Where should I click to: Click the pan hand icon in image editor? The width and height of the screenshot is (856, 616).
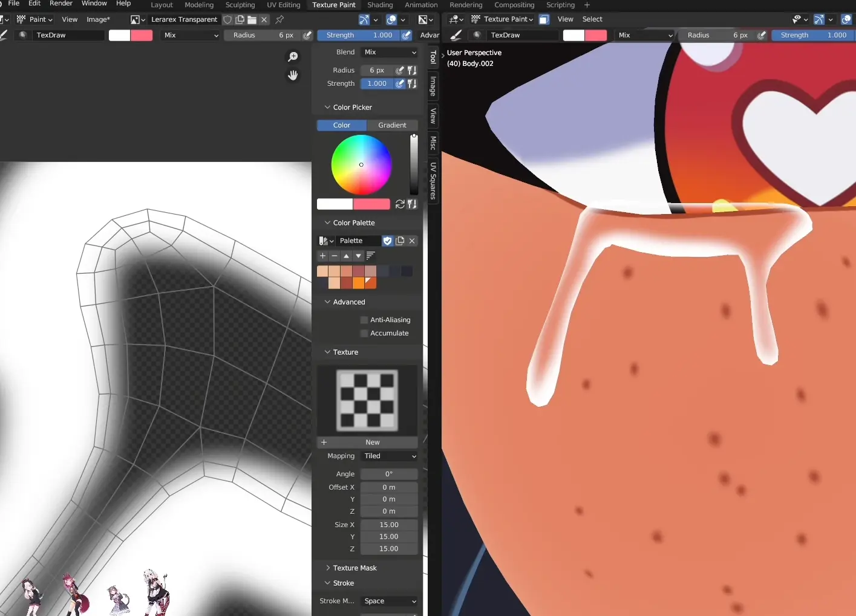pyautogui.click(x=293, y=76)
